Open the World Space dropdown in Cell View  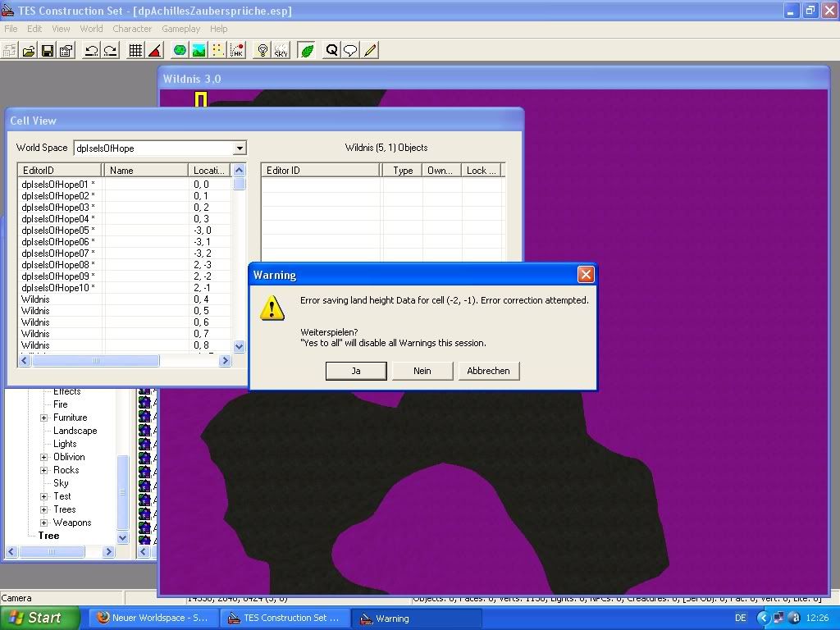point(239,148)
